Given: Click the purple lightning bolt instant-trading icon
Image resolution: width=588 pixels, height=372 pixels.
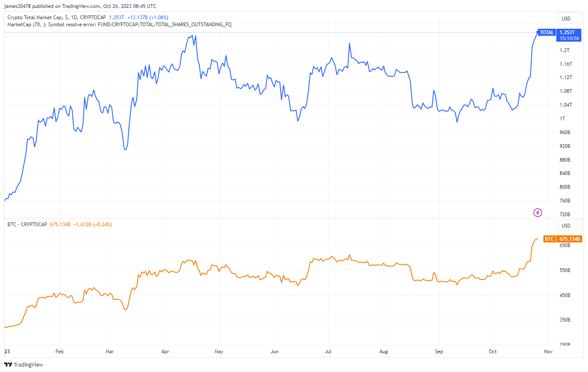Looking at the screenshot, I should [x=538, y=213].
